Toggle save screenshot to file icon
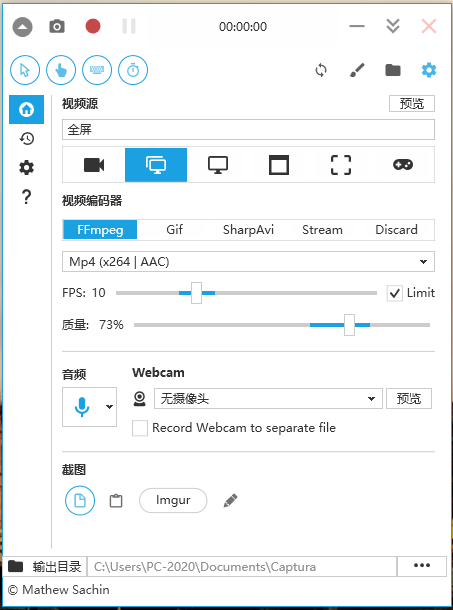 click(x=80, y=500)
